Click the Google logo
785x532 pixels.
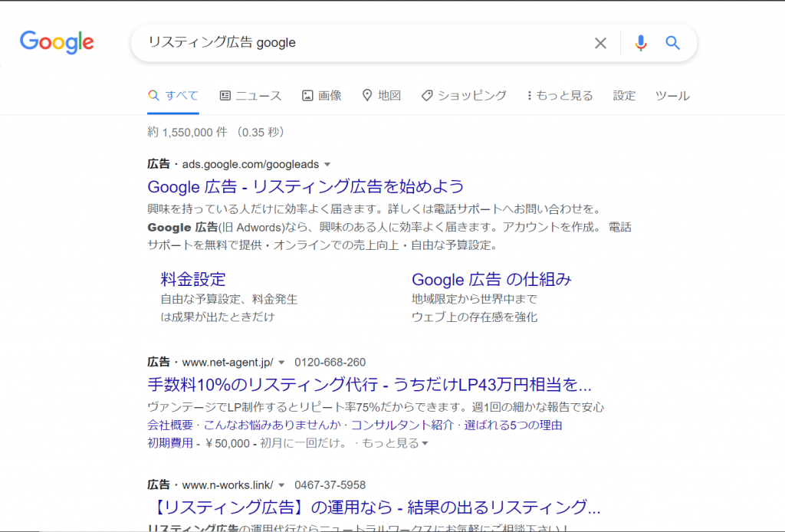pyautogui.click(x=57, y=42)
